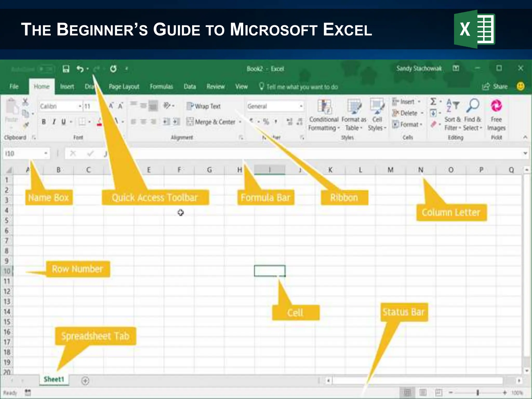Switch to the View tab

click(242, 87)
